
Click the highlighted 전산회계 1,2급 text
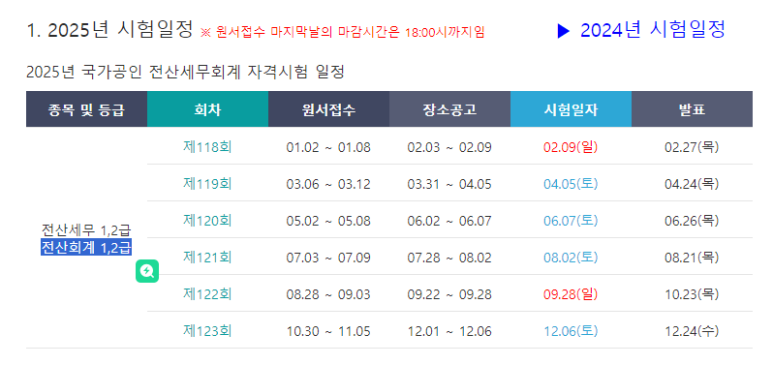tap(86, 247)
